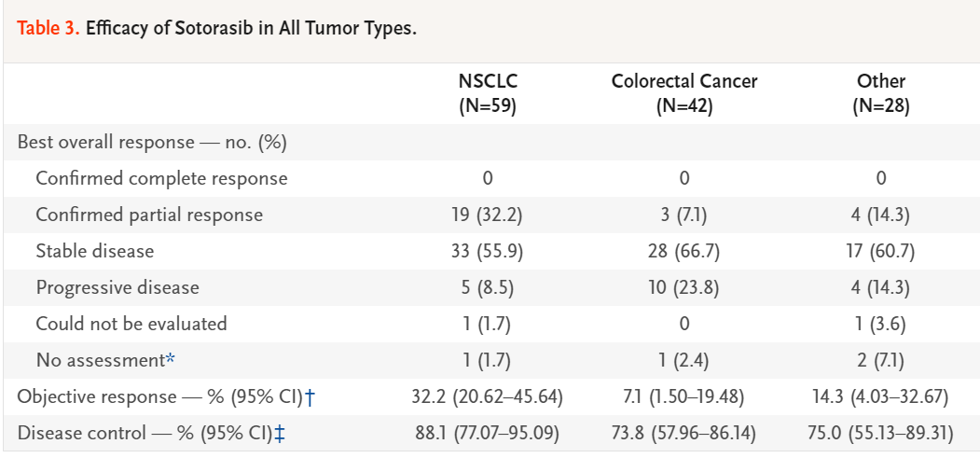
Task: Select Colorectal stable disease value 28 (66.7)
Action: coord(683,251)
